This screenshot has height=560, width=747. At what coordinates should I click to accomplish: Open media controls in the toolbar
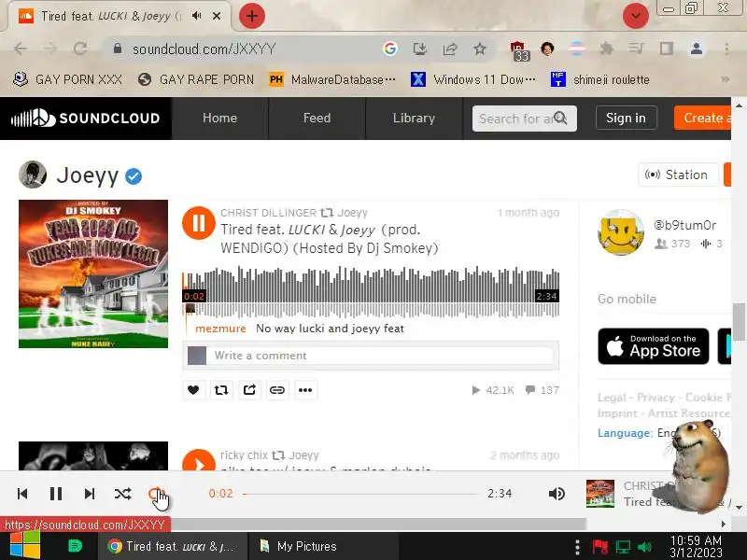click(637, 49)
